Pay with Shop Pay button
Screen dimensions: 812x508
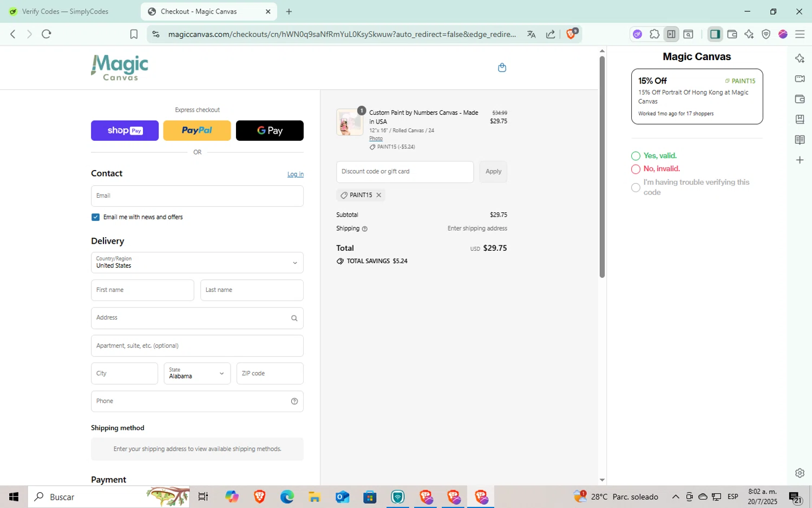pyautogui.click(x=125, y=131)
